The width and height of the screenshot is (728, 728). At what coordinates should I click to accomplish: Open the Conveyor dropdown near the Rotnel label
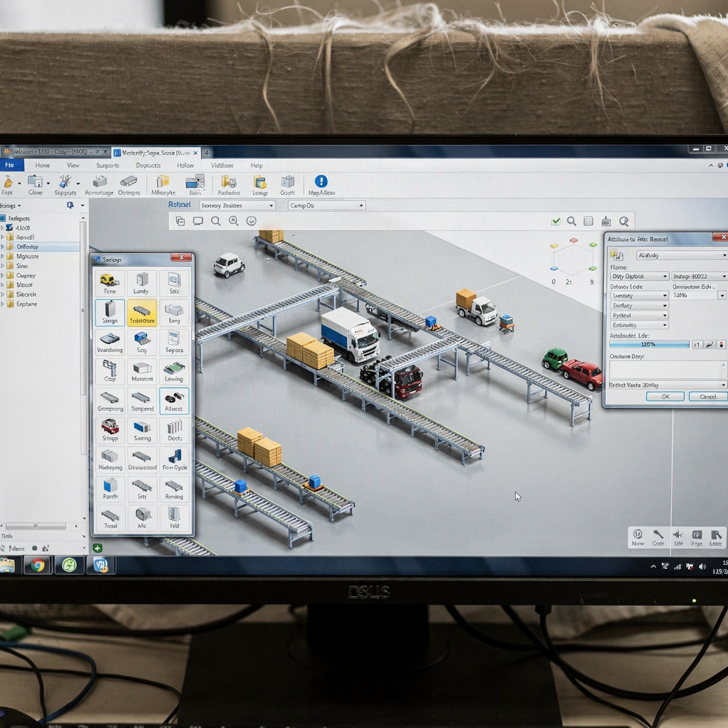coord(237,204)
